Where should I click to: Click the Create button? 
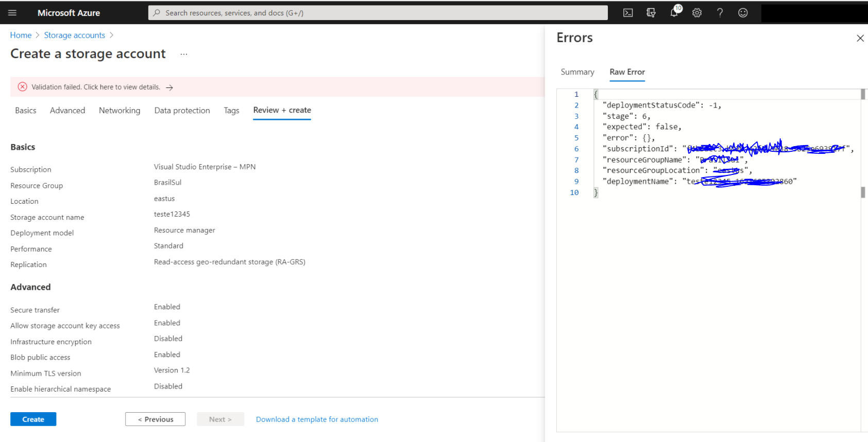(x=33, y=419)
